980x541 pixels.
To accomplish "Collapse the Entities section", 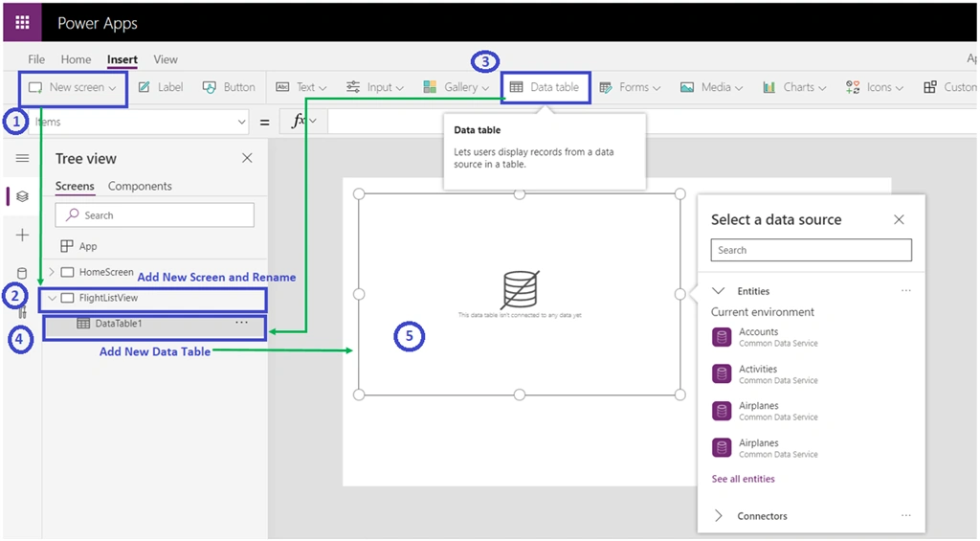I will 719,291.
